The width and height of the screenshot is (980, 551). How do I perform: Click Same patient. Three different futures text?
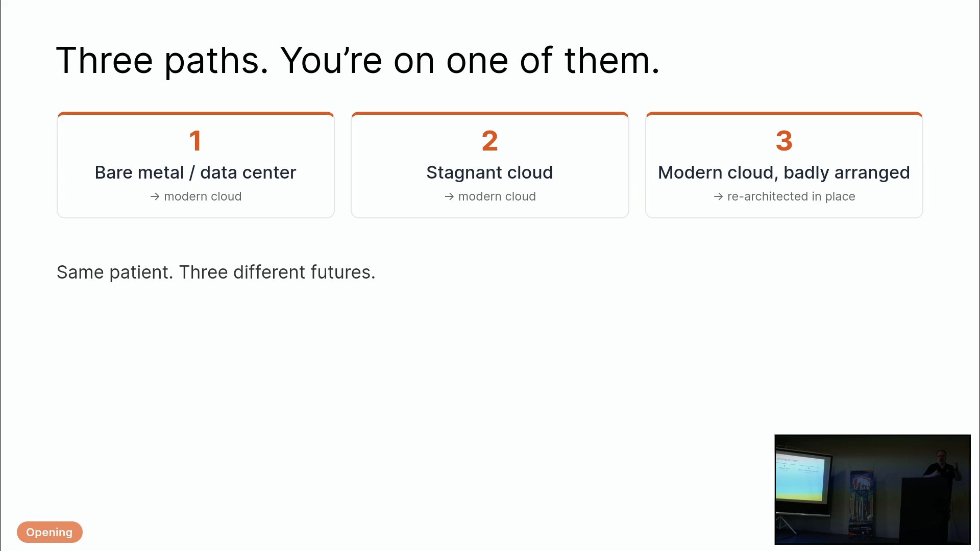pyautogui.click(x=216, y=272)
